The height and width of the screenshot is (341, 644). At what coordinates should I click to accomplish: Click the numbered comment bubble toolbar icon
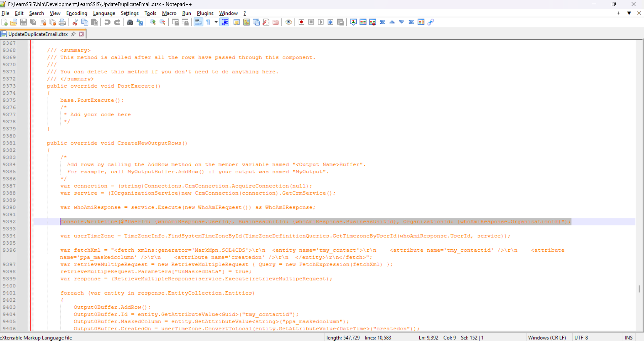[353, 22]
